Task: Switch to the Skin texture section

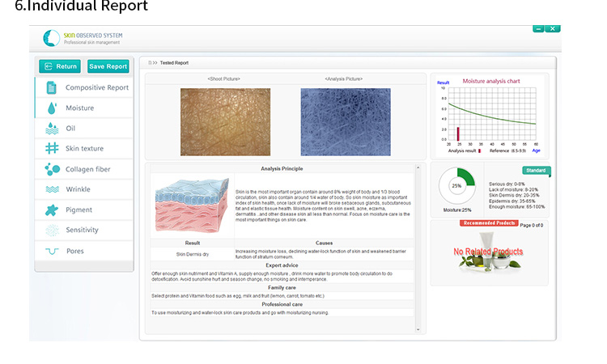Action: pos(84,149)
